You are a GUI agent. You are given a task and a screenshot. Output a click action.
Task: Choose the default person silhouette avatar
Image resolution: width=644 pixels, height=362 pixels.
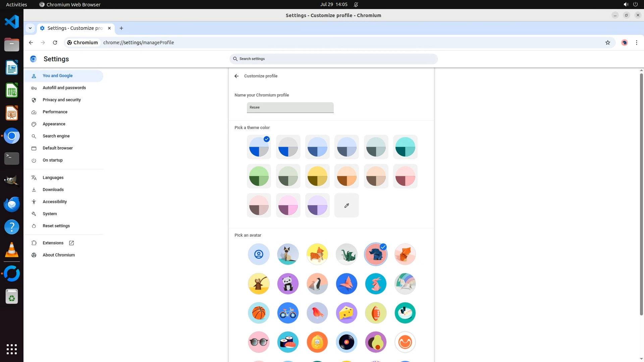(x=259, y=254)
